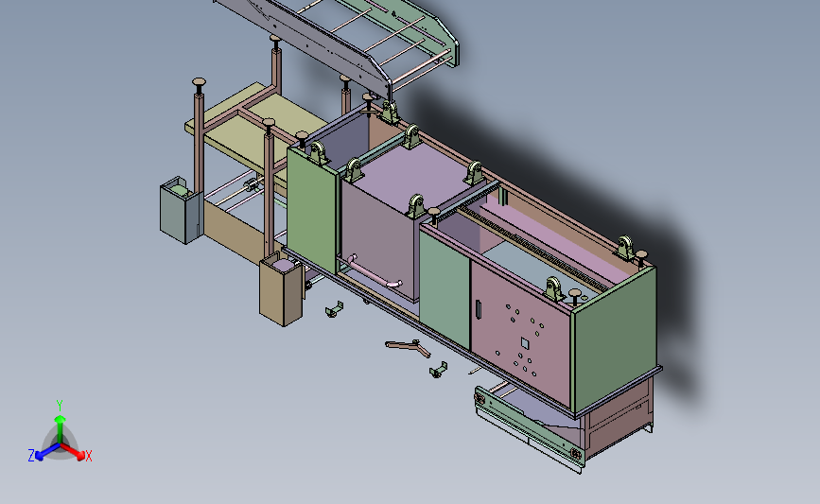Select the tan rectangular bin by the frame leg
Screen dimensions: 820x504
pyautogui.click(x=281, y=289)
